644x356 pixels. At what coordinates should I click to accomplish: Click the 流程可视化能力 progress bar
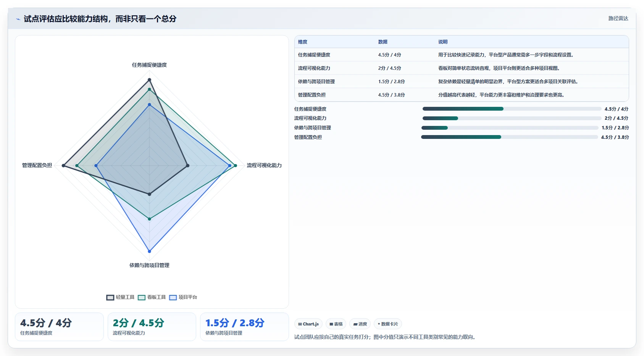[512, 118]
